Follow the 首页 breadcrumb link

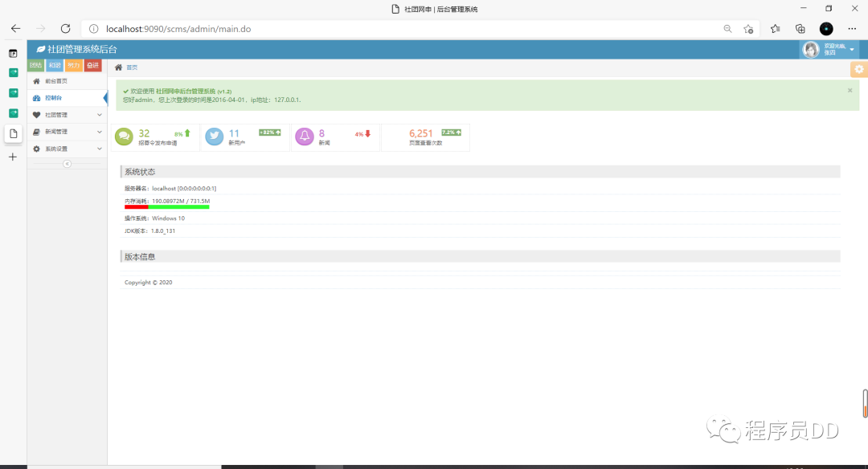pos(132,67)
